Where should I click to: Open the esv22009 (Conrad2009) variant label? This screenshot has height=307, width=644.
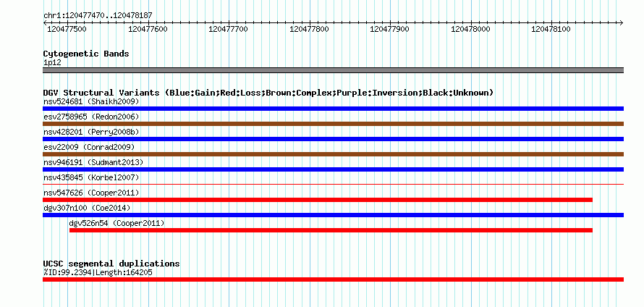pyautogui.click(x=89, y=147)
